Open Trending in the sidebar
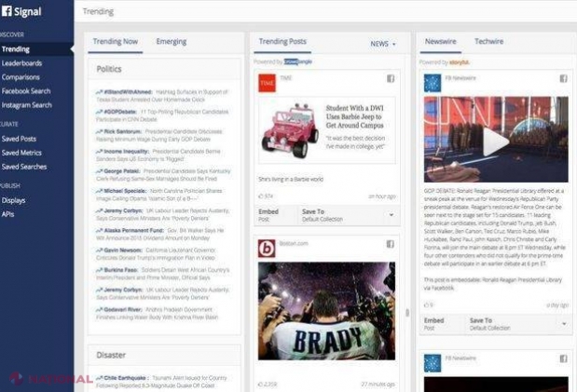This screenshot has width=577, height=392. point(36,49)
